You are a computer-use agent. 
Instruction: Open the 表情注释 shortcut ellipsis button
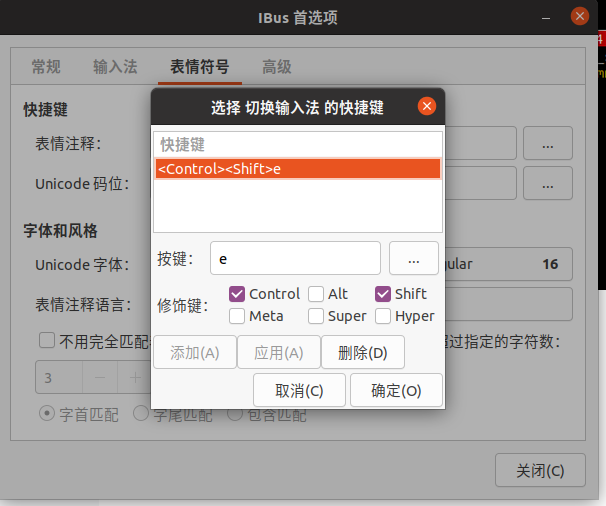pos(548,143)
